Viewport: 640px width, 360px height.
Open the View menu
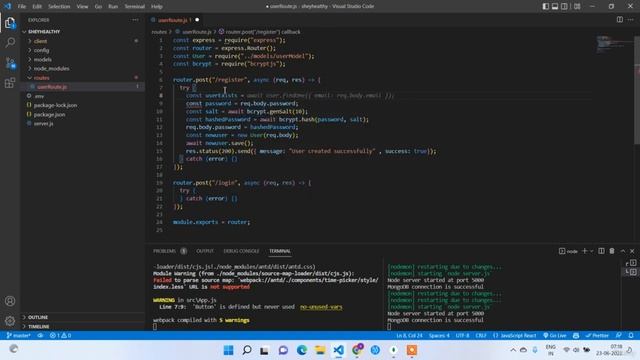click(x=82, y=7)
